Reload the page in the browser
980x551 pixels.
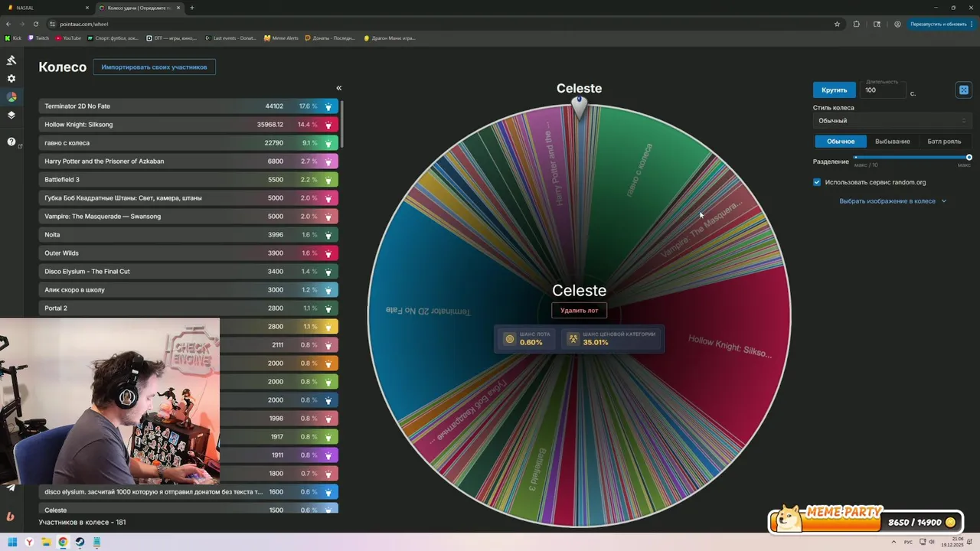35,24
